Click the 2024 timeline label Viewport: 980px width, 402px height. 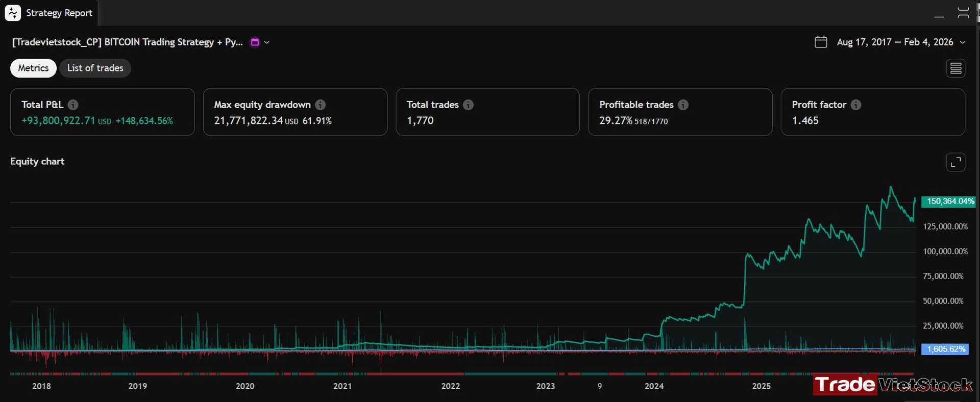pyautogui.click(x=654, y=386)
